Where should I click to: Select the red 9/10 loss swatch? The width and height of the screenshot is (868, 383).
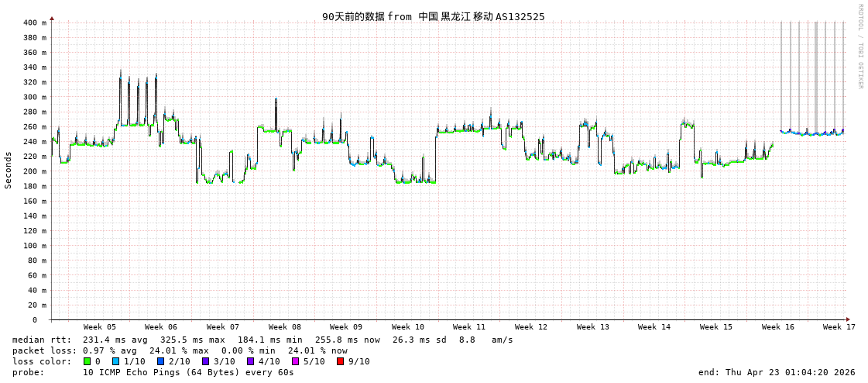(x=340, y=361)
